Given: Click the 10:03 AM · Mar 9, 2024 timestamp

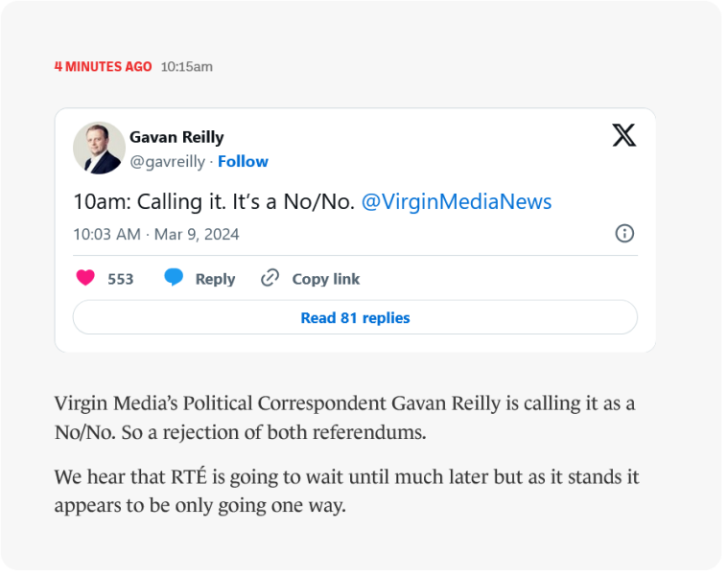Looking at the screenshot, I should tap(156, 234).
